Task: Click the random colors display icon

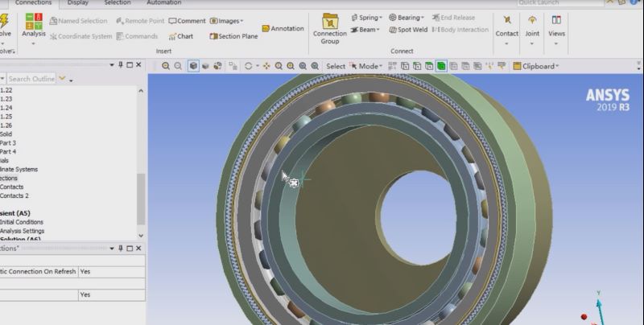Action: pos(217,66)
